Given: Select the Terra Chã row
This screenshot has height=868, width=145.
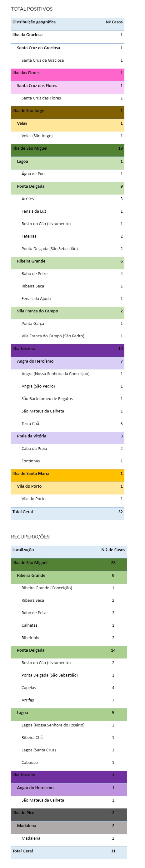Looking at the screenshot, I should 67,423.
